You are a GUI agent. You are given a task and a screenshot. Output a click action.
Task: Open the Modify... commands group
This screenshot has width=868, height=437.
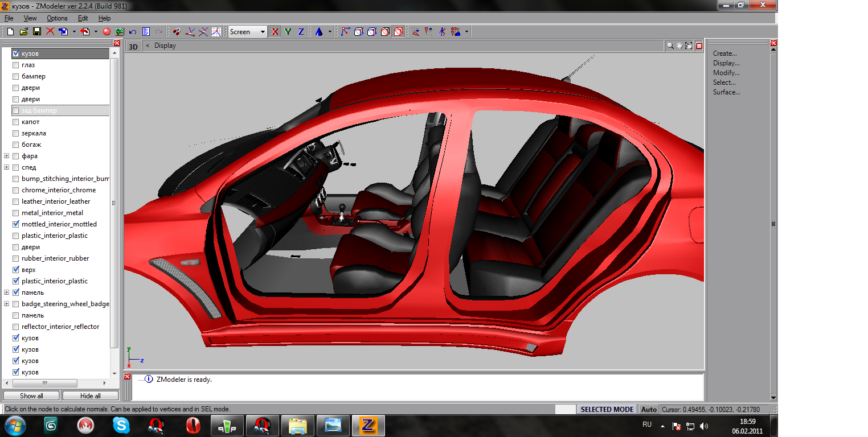pos(726,73)
